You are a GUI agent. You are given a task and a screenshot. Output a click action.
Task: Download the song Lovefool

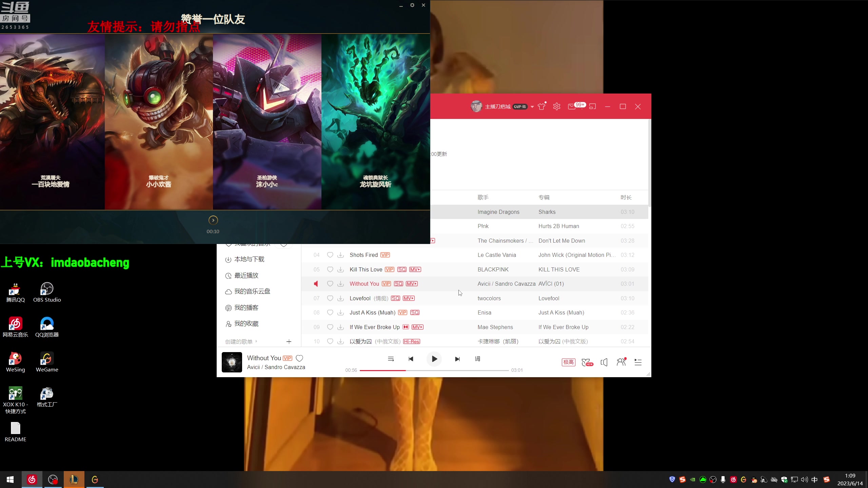pos(341,298)
